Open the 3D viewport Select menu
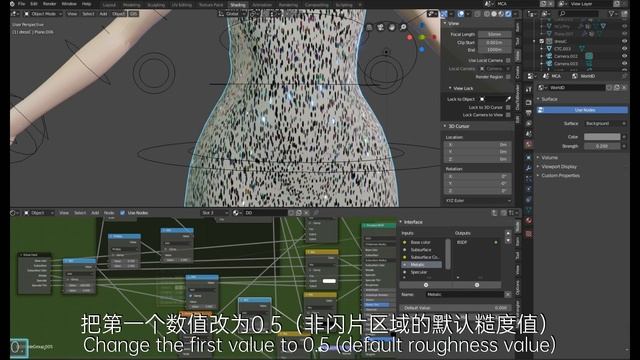 point(88,14)
